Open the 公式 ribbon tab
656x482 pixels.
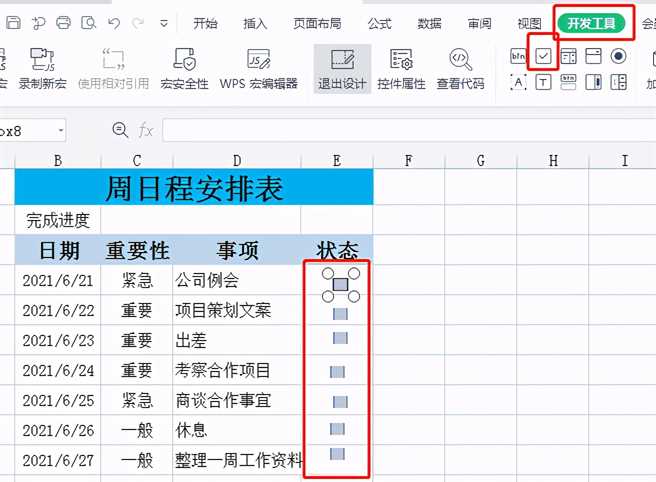click(x=379, y=23)
